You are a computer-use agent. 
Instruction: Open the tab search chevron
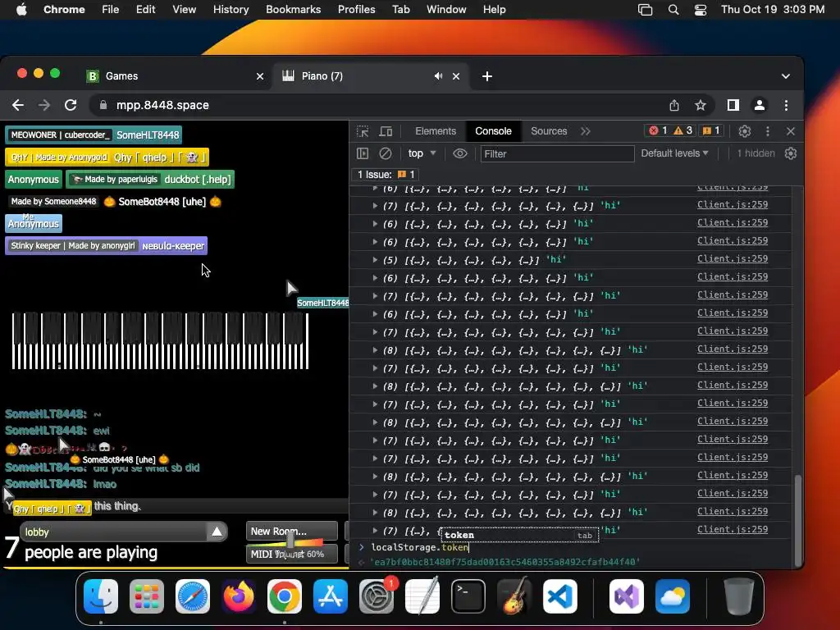click(x=785, y=76)
